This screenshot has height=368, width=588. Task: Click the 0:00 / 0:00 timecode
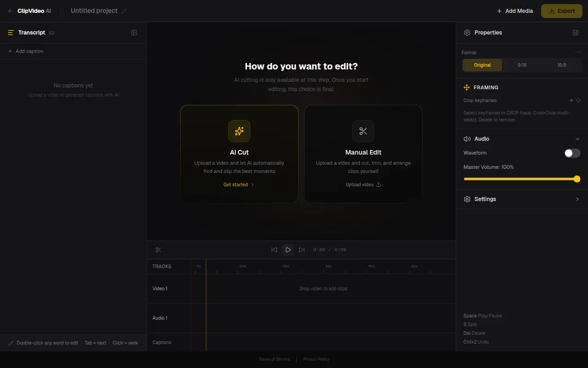tap(330, 250)
